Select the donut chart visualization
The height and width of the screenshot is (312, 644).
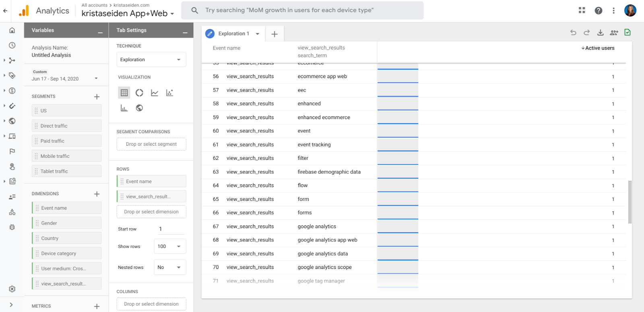[139, 93]
